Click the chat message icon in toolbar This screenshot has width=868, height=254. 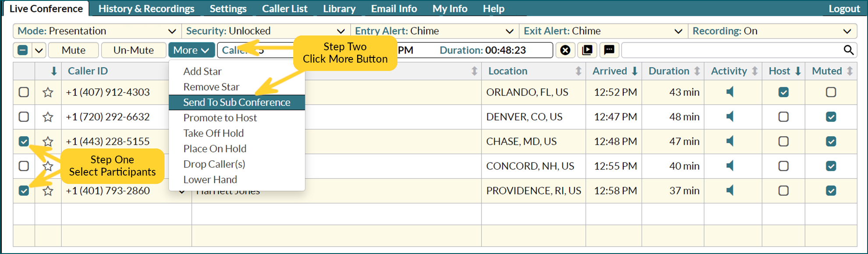pos(609,50)
